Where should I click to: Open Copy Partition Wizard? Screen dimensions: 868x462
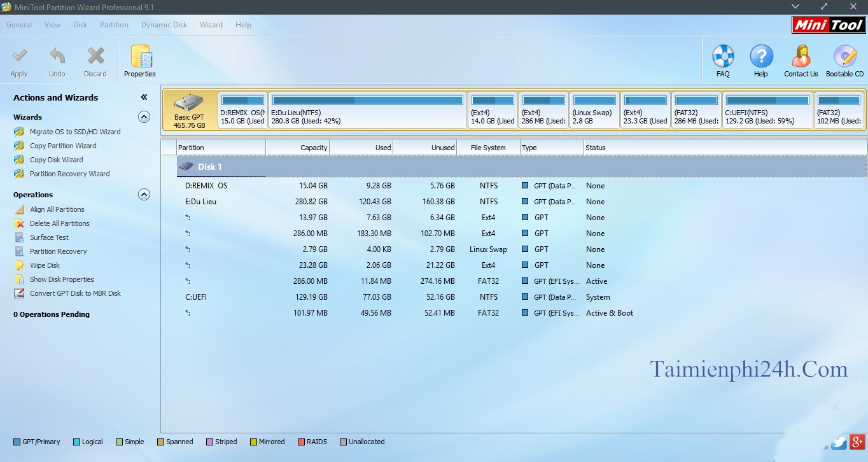tap(63, 146)
